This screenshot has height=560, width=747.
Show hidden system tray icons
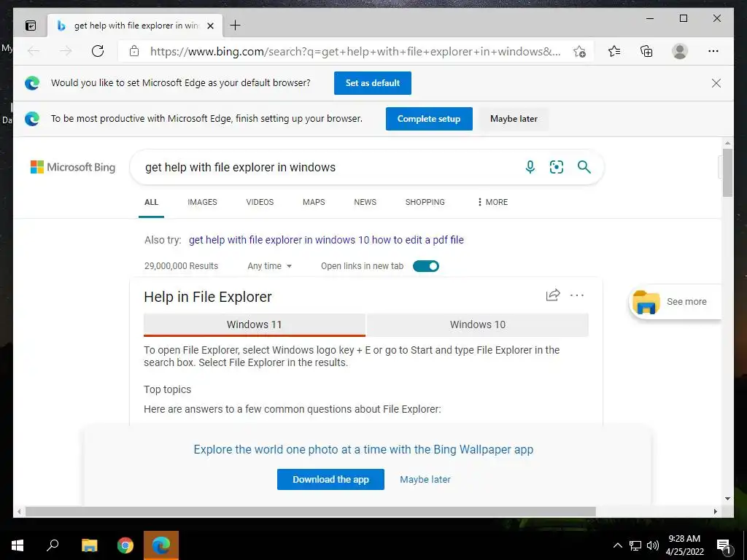click(x=617, y=545)
